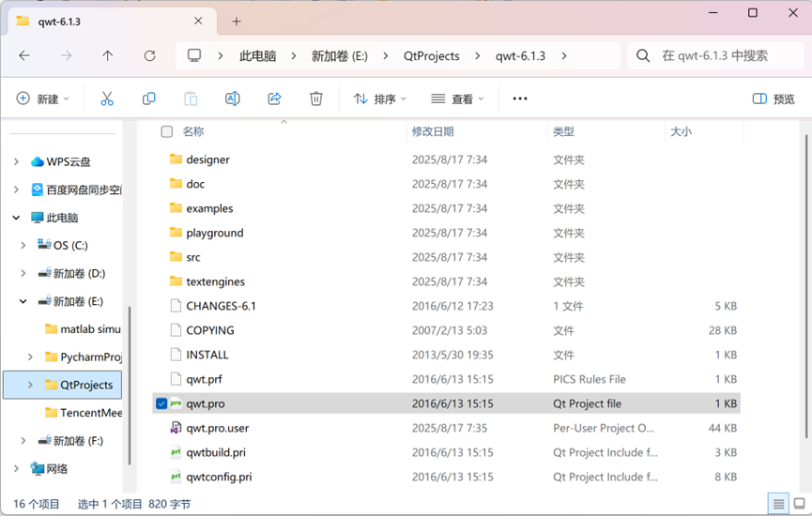Screen dimensions: 812x516
Task: Refresh the current folder view
Action: 149,55
